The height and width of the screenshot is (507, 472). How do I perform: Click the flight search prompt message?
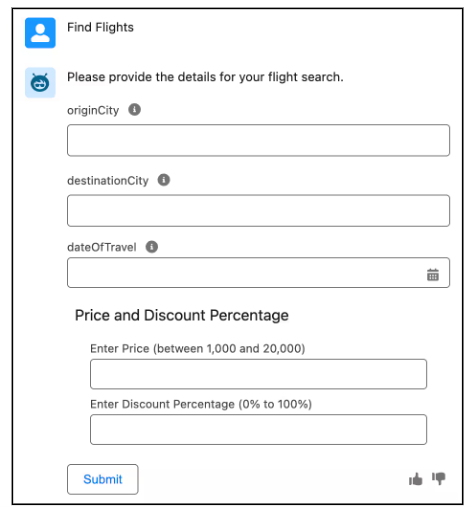coord(205,77)
